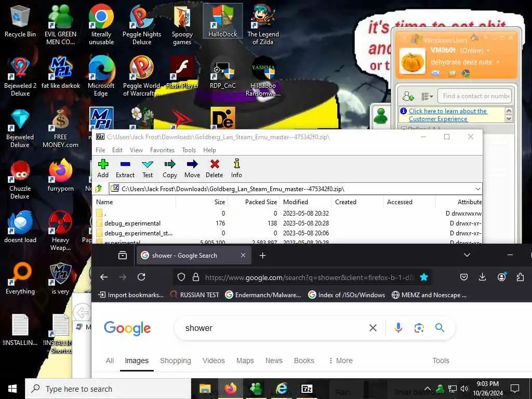Open the Edit menu in 7-Zip
Screen dimensions: 532x399
[117, 150]
